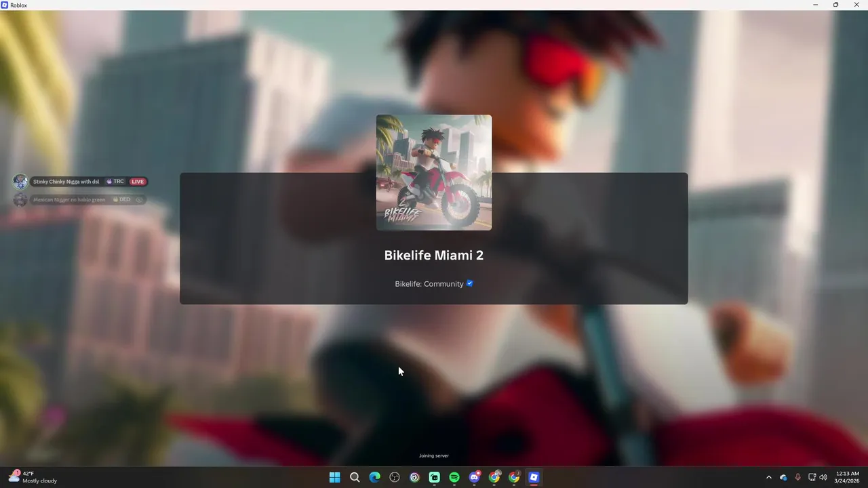The image size is (868, 488).
Task: Launch Microsoft Edge from the taskbar
Action: 374,477
